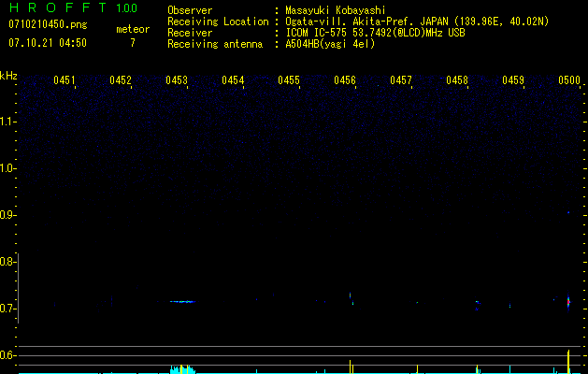Screen dimensions: 588x374
Task: Click the tall yellow intensity spike near 0500
Action: click(568, 362)
